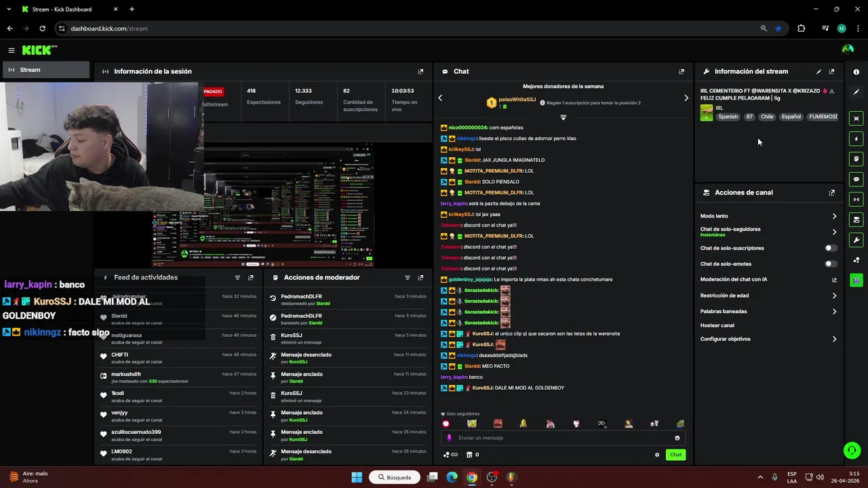Go to previous top donor with left arrow
868x488 pixels.
pyautogui.click(x=440, y=98)
